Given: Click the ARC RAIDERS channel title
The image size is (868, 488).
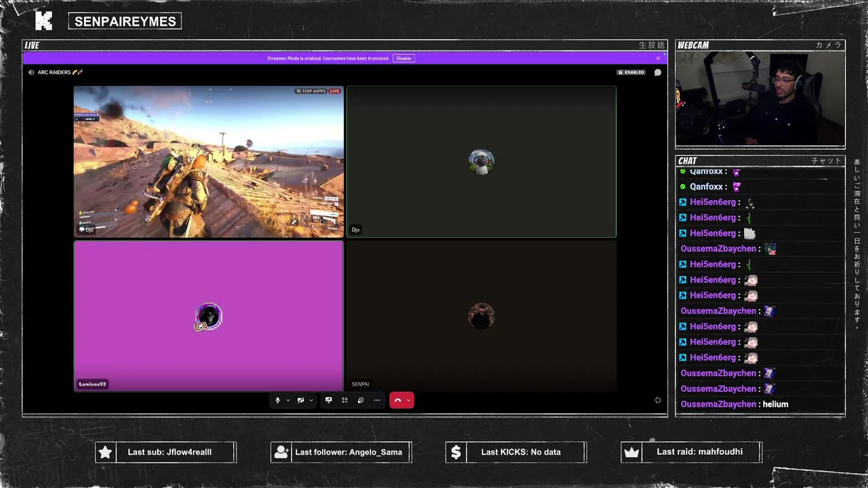Looking at the screenshot, I should 59,73.
